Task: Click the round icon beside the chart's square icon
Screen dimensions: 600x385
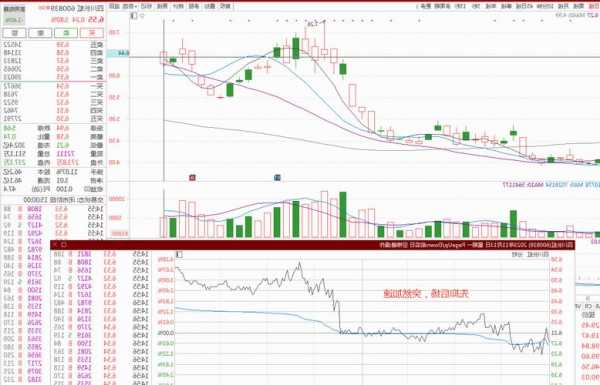Action: pos(142,16)
